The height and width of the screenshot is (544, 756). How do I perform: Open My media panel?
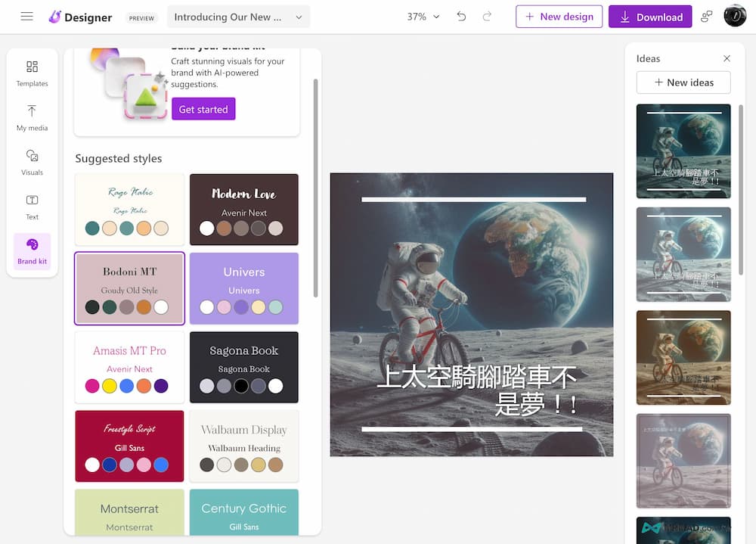(x=32, y=118)
